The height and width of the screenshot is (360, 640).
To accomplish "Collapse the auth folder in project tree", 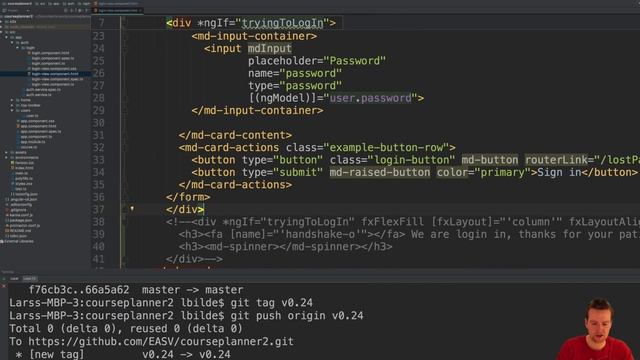I will (12, 42).
